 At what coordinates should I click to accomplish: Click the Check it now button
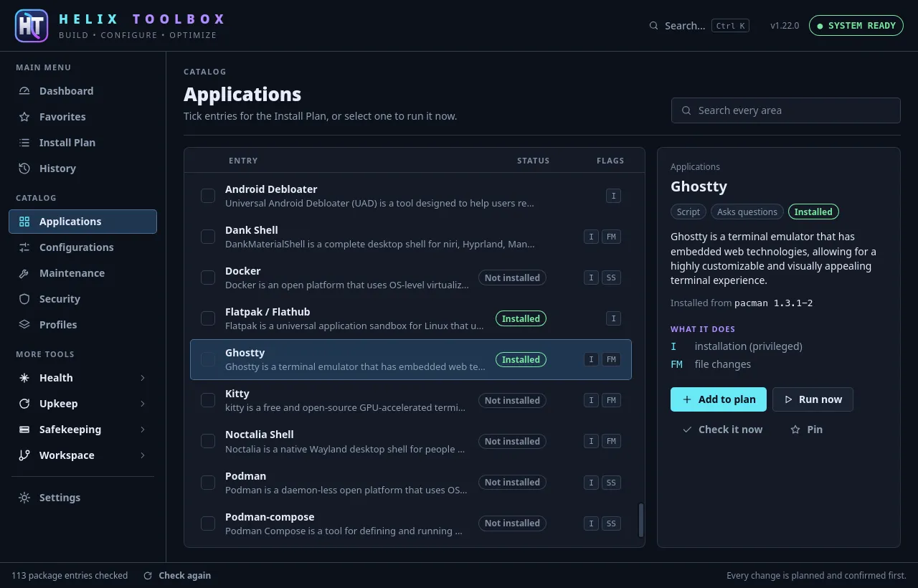pos(721,430)
